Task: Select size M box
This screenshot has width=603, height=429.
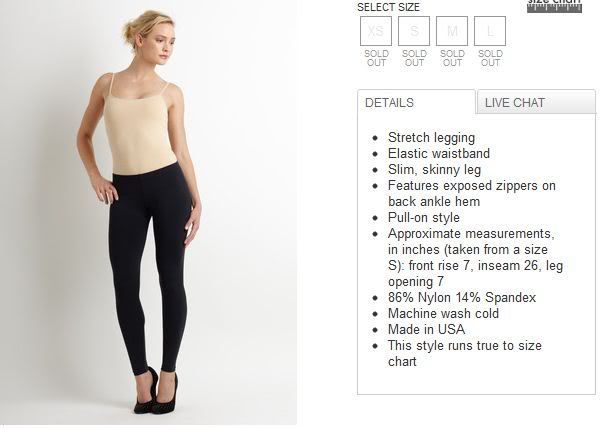Action: click(x=452, y=31)
